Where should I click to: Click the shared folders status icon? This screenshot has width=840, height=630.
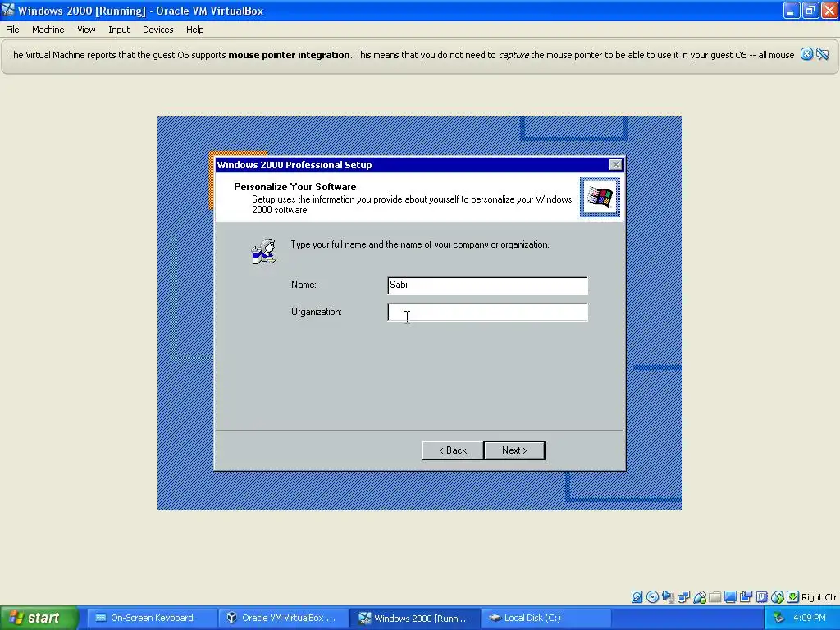click(x=714, y=597)
